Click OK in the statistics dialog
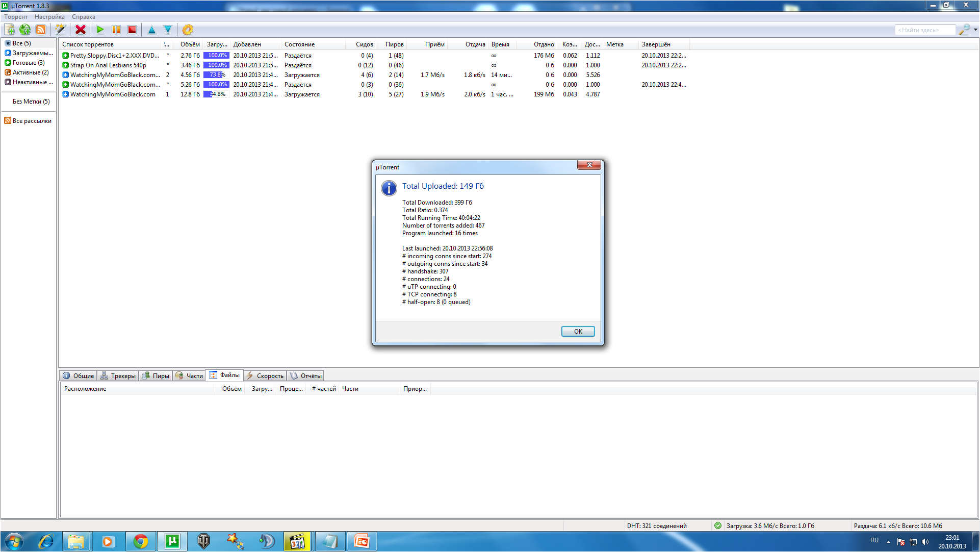The width and height of the screenshot is (980, 552). [x=578, y=332]
